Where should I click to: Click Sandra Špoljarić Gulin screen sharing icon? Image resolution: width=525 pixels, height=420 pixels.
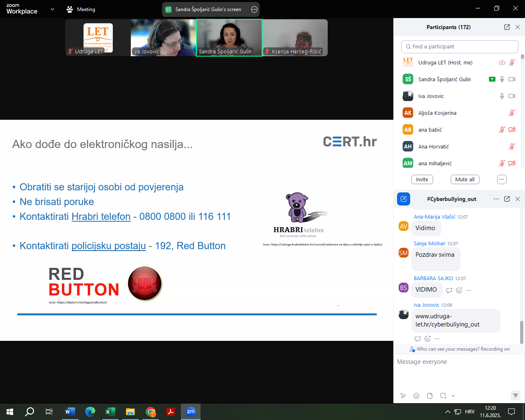[x=492, y=79]
